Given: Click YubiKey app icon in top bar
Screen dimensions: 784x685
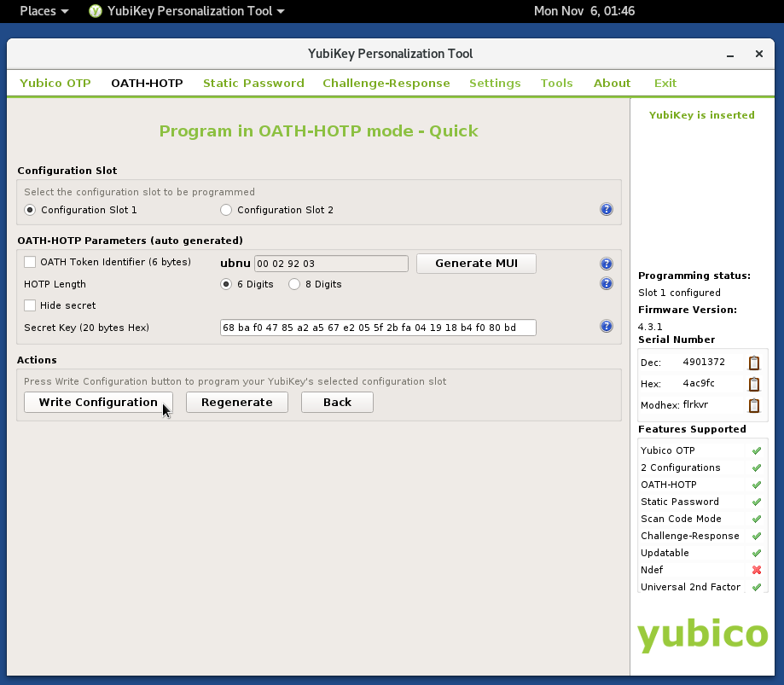Looking at the screenshot, I should tap(95, 11).
